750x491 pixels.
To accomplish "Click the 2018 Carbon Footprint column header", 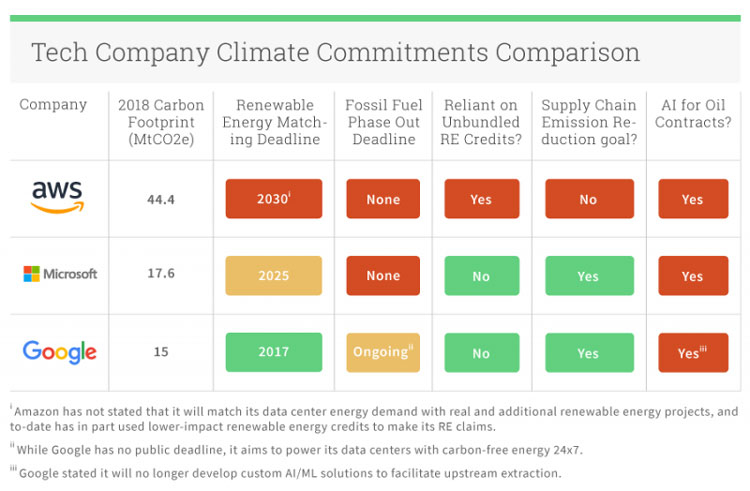I will tap(161, 122).
